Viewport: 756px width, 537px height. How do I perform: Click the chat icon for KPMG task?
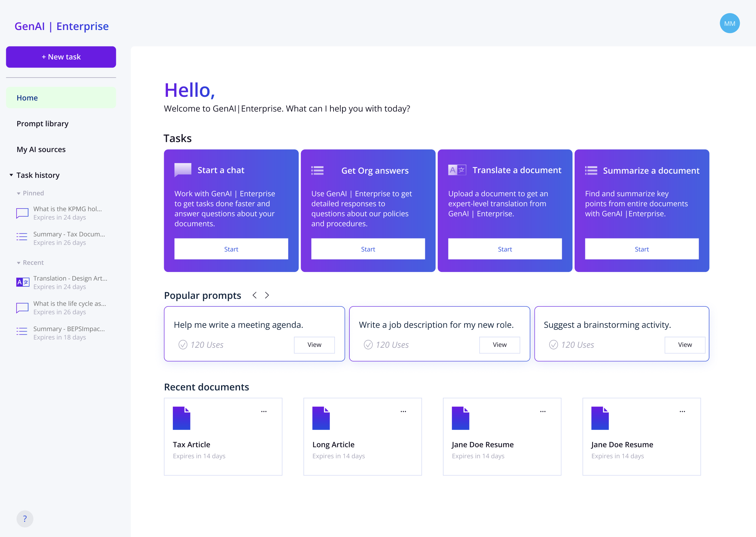click(x=22, y=213)
